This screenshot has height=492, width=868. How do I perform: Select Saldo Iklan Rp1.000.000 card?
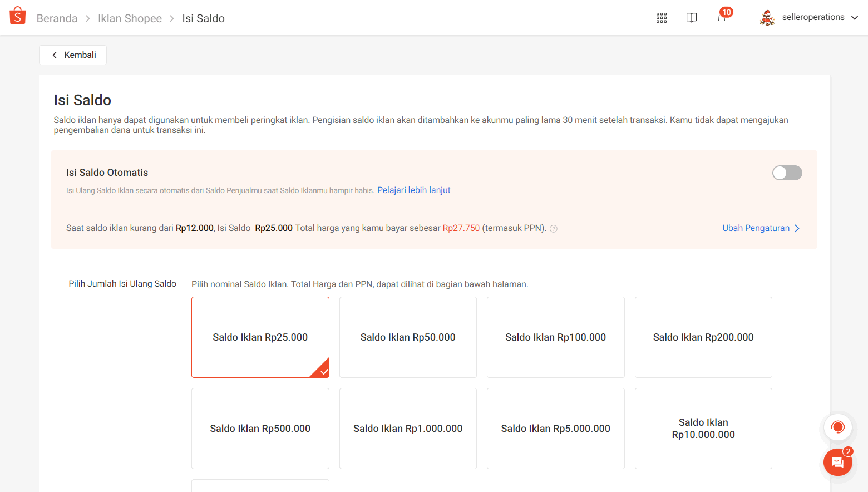(x=408, y=429)
